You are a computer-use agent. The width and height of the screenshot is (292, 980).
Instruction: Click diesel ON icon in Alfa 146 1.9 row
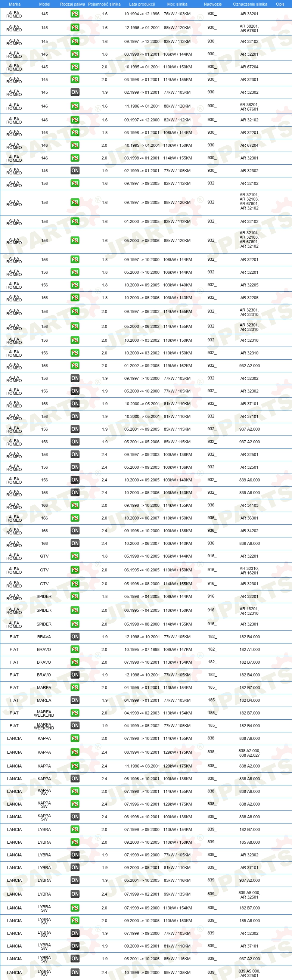click(75, 170)
